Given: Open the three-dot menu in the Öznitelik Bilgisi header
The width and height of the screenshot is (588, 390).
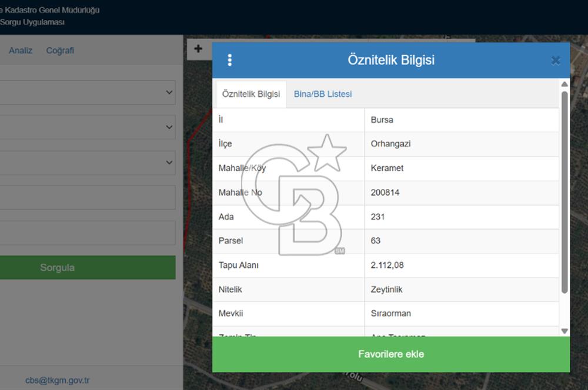Looking at the screenshot, I should tap(230, 60).
